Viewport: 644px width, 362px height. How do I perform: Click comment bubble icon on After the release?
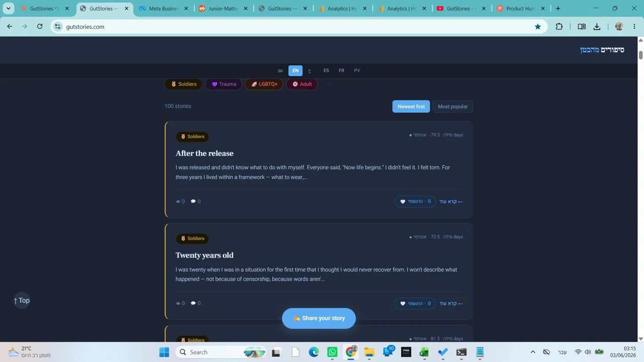pyautogui.click(x=193, y=202)
